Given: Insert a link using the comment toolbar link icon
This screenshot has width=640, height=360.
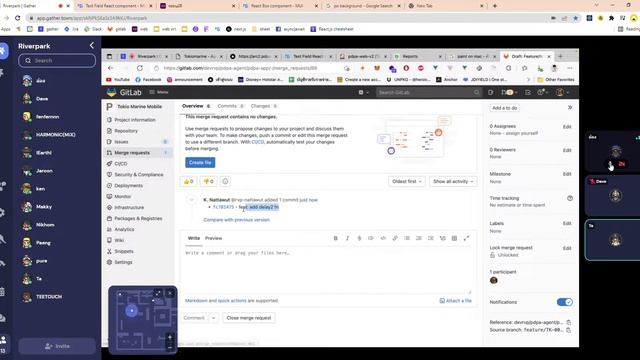Looking at the screenshot, I should pos(395,238).
